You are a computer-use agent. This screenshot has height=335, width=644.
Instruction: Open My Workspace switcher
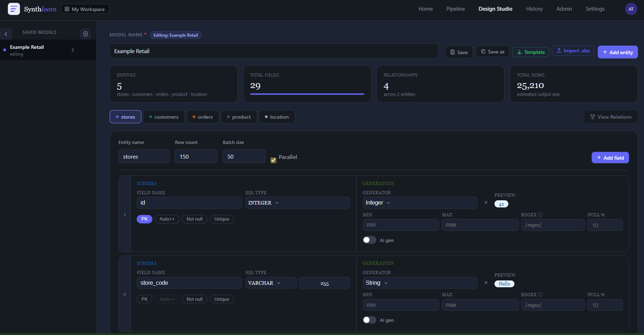coord(85,9)
